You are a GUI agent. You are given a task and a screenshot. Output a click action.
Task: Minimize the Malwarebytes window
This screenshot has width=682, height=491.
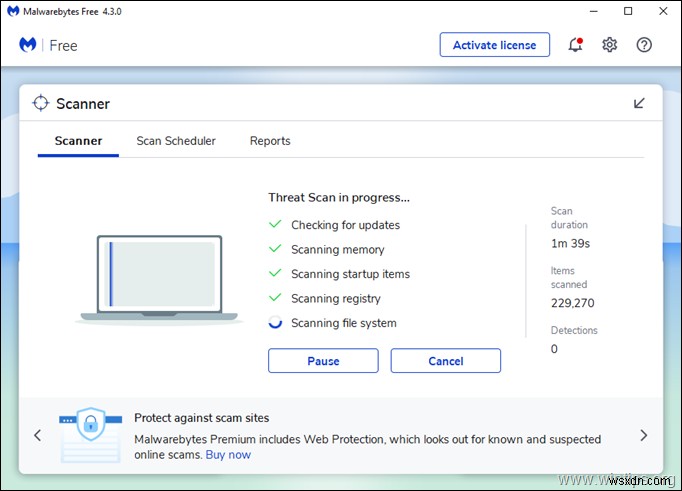click(594, 11)
